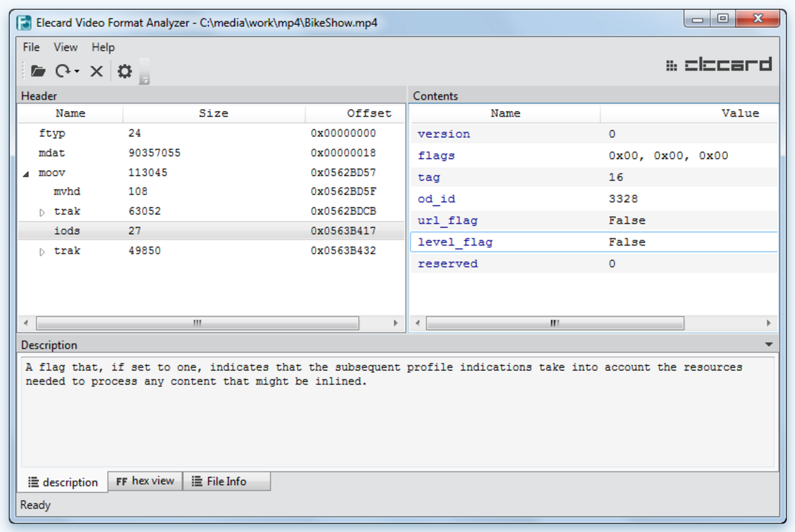Close the Elecard window

tap(757, 19)
